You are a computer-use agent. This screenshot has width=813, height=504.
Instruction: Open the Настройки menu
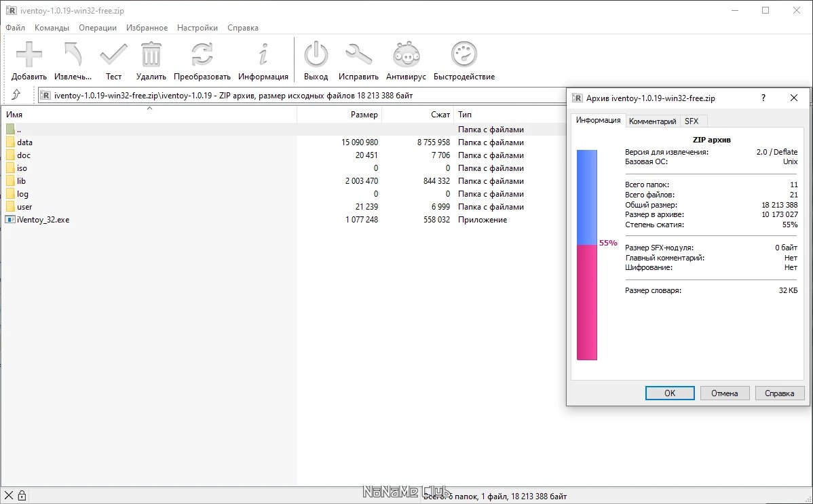[197, 28]
